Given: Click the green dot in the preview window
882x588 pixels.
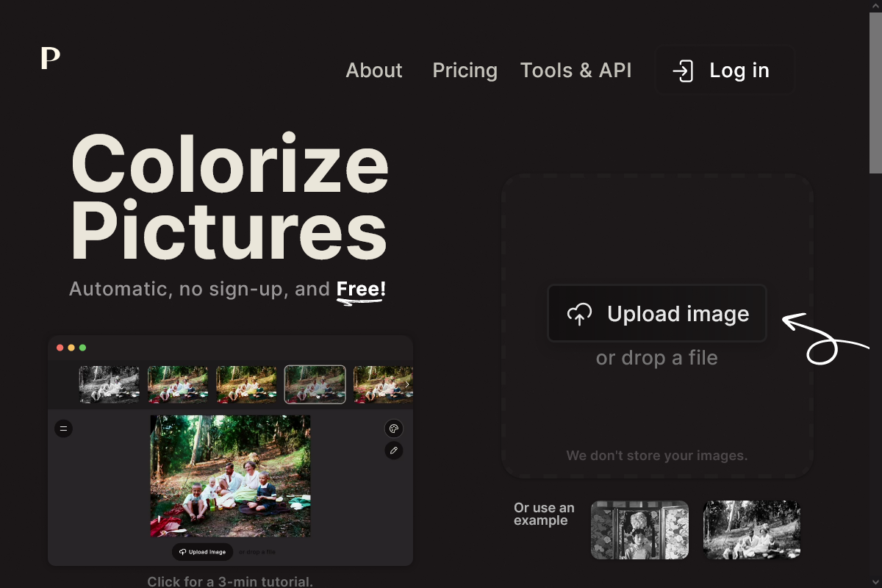Looking at the screenshot, I should (x=83, y=348).
